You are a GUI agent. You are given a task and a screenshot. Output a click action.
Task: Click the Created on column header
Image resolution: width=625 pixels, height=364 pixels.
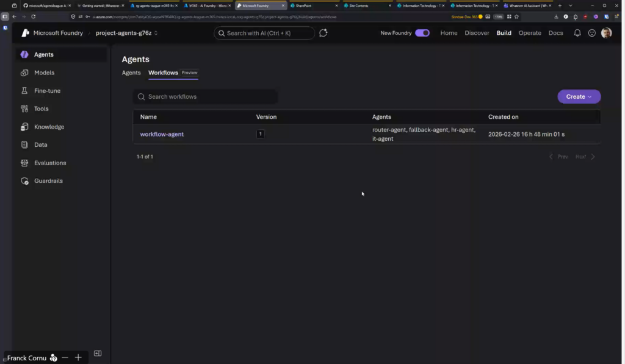tap(503, 117)
